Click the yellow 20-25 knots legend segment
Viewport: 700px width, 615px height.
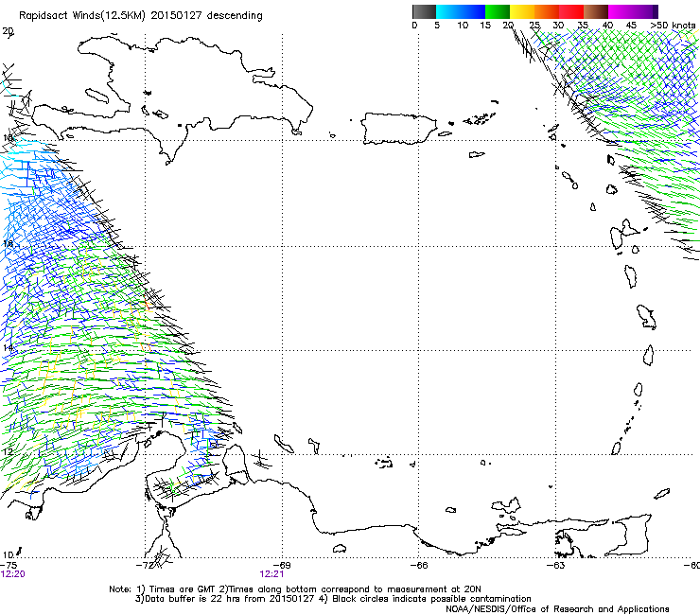(x=522, y=11)
